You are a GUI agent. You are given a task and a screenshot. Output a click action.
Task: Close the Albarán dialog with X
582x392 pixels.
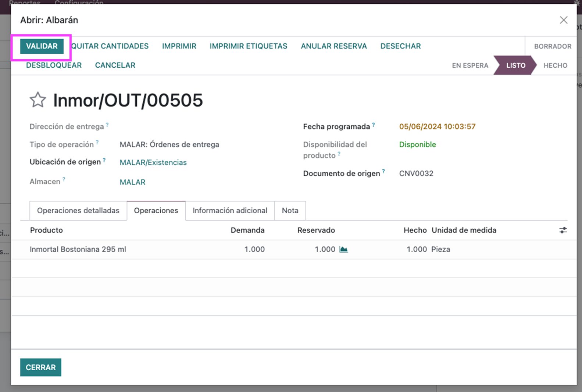(563, 20)
